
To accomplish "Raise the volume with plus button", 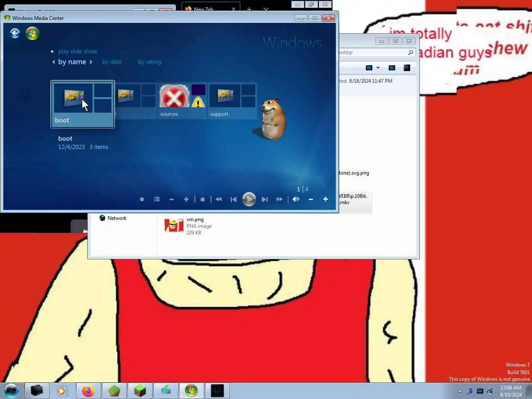I will [x=325, y=199].
